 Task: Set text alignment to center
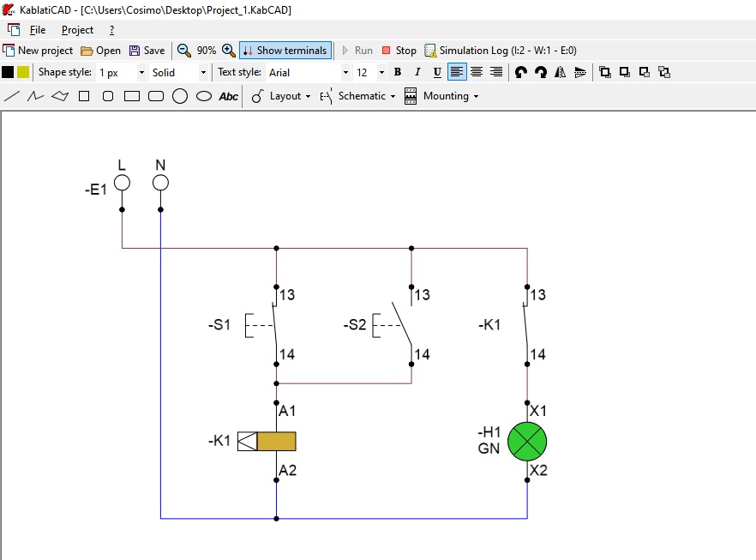(477, 72)
